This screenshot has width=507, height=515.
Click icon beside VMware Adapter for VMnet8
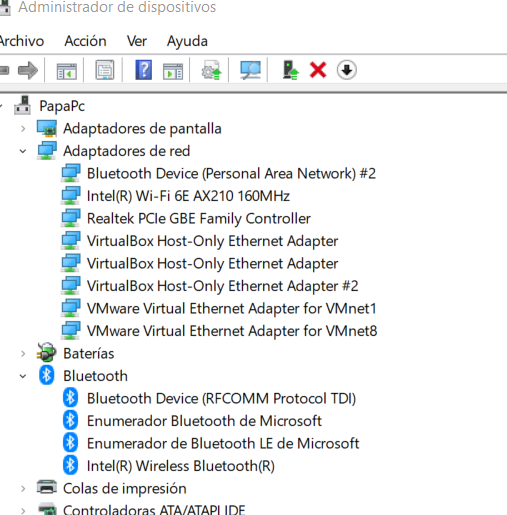[x=71, y=331]
